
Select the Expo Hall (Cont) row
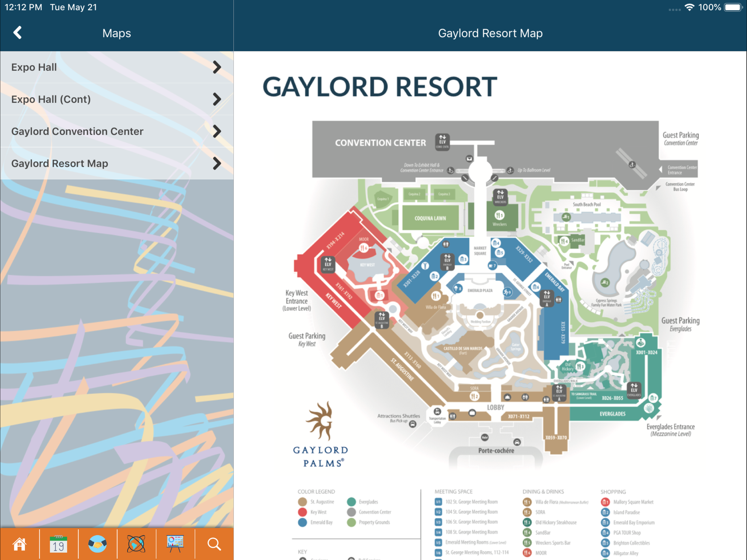click(117, 99)
